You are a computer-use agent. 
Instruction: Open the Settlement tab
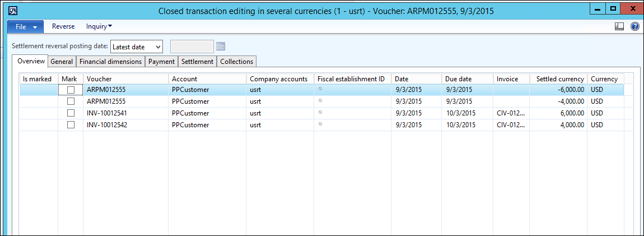(197, 62)
